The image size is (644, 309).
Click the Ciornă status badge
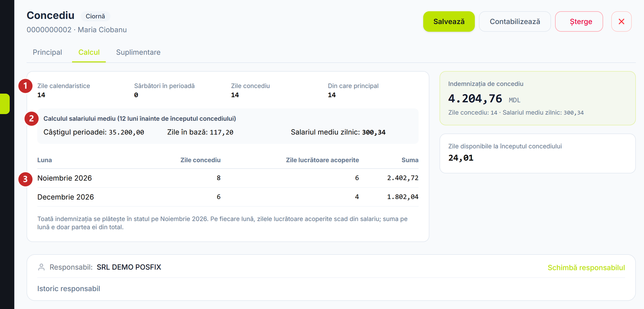(x=95, y=16)
